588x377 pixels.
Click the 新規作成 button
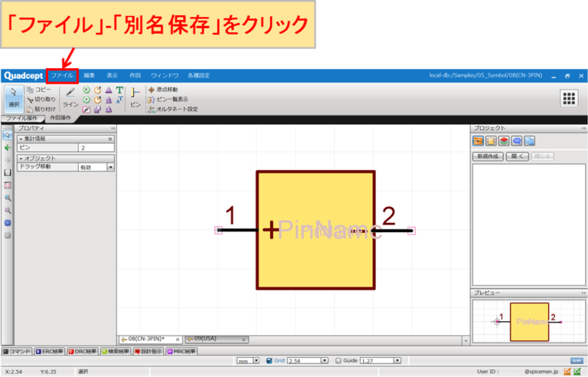coord(488,156)
